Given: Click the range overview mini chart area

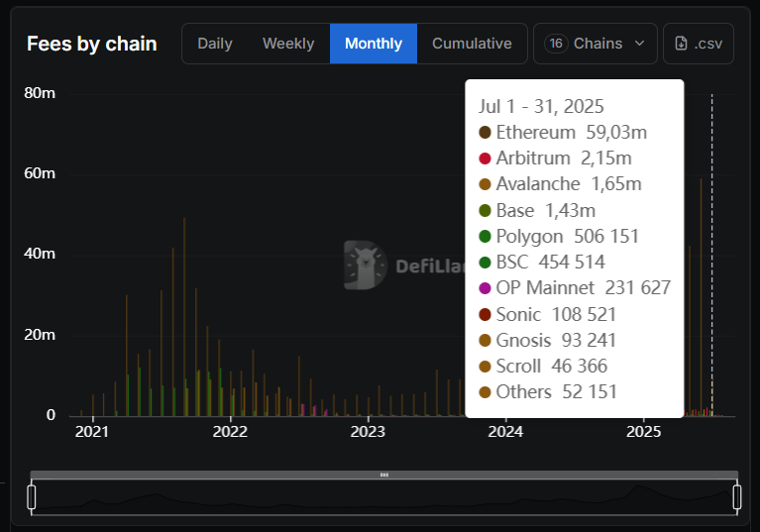Looking at the screenshot, I should click(x=383, y=497).
